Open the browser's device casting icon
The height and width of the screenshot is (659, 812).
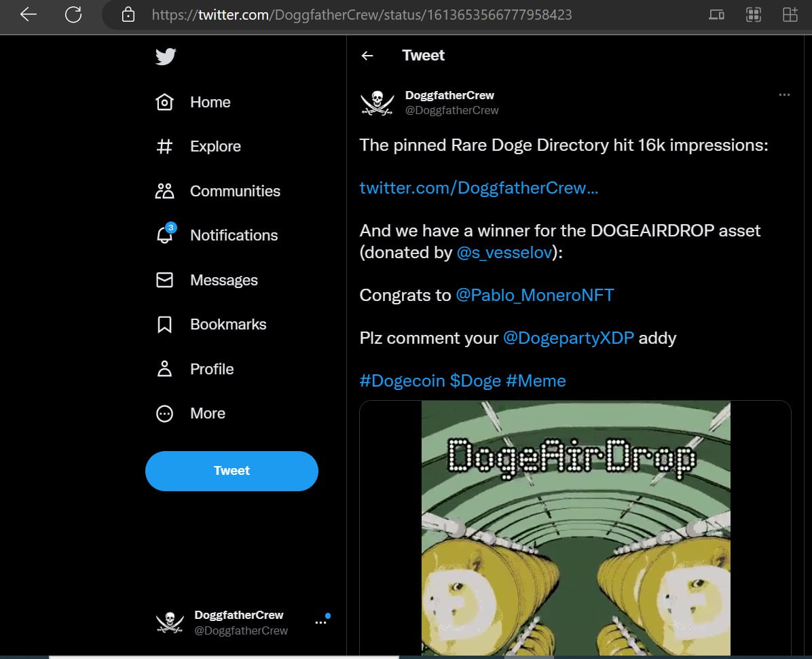716,14
